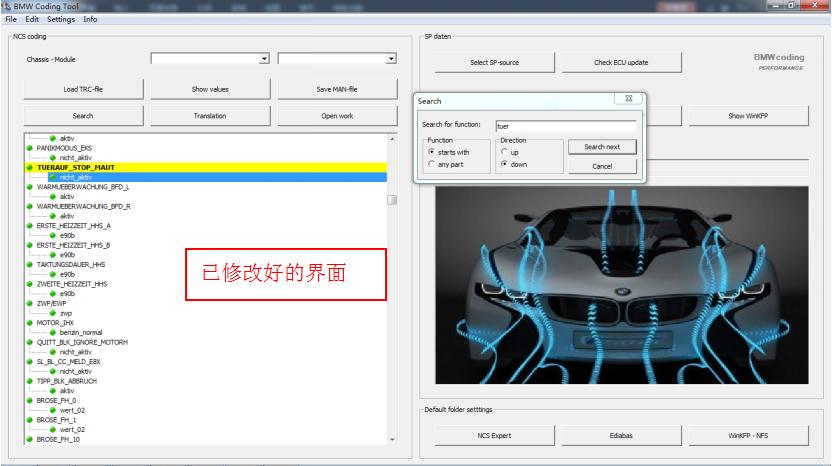Select TIPP_BLK_ABBRUCH tree item
This screenshot has width=832, height=466.
pos(66,382)
